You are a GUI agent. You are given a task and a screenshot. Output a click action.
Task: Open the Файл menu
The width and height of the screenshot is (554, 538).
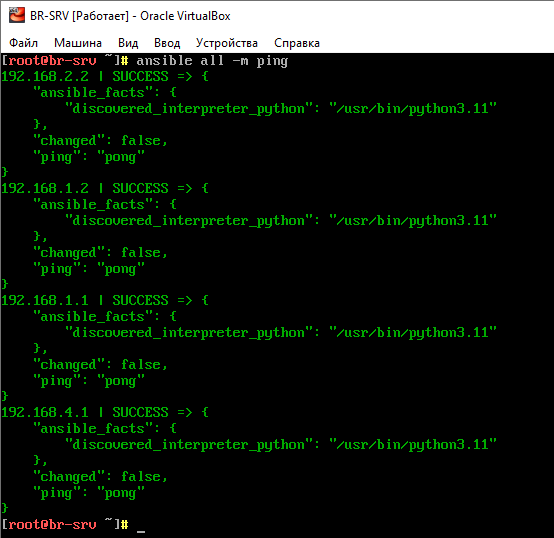[x=23, y=43]
